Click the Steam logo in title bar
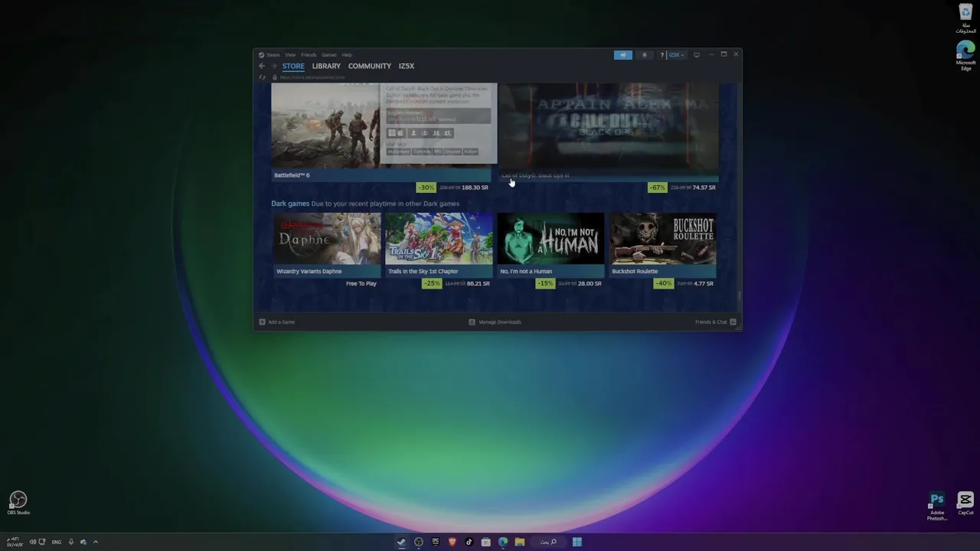This screenshot has height=551, width=980. tap(261, 55)
